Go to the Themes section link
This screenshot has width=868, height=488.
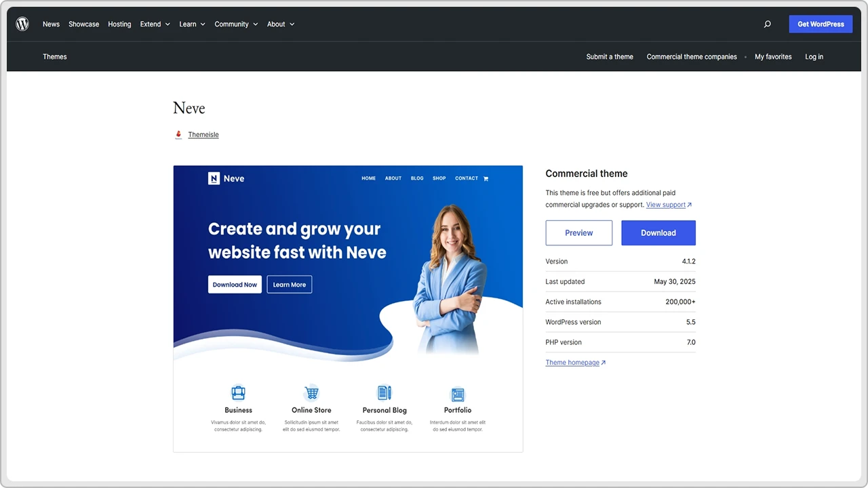(x=55, y=57)
